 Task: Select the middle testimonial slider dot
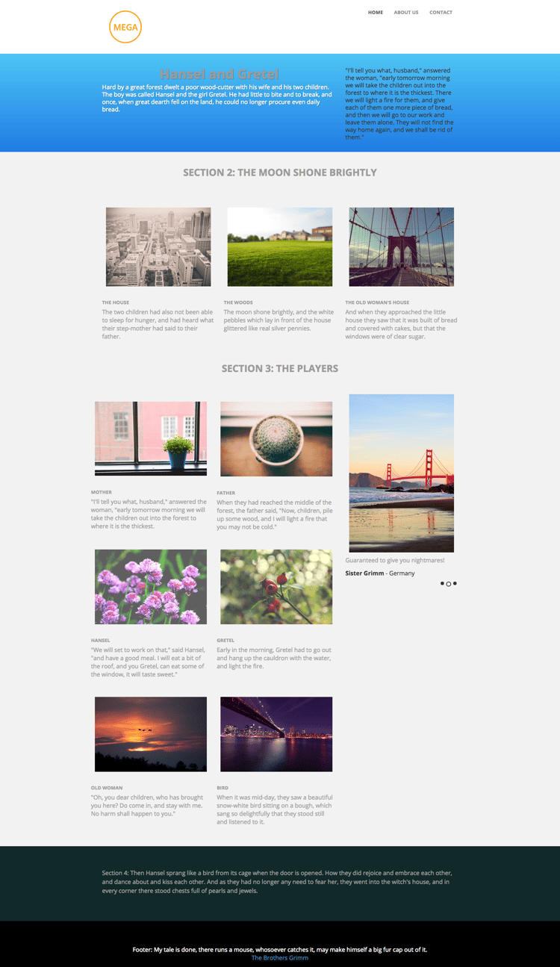coord(449,584)
